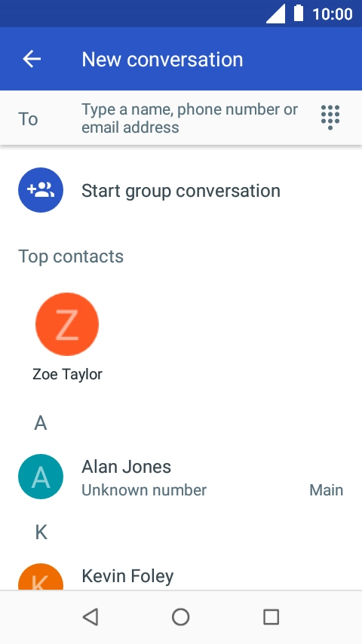Open recent apps square button

(x=271, y=617)
